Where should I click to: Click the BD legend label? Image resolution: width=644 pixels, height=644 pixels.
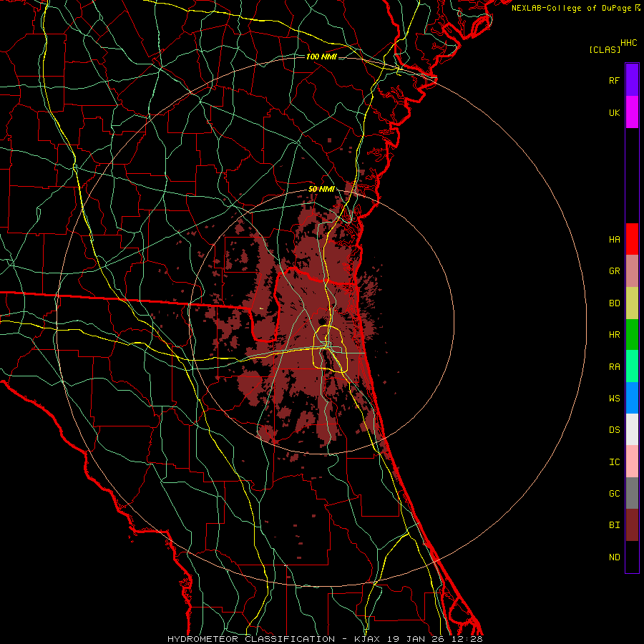point(614,303)
